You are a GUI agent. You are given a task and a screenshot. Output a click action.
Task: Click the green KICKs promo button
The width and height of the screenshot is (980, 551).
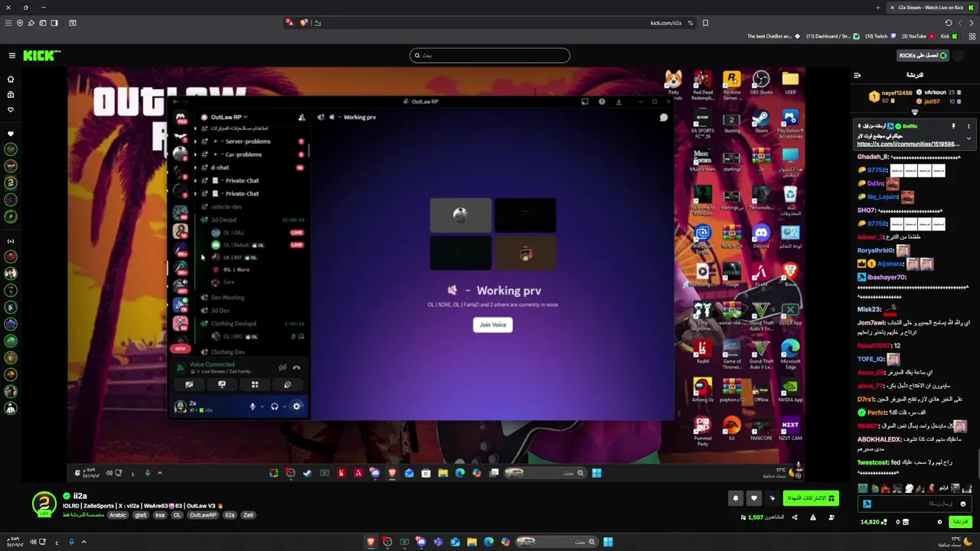click(x=923, y=55)
